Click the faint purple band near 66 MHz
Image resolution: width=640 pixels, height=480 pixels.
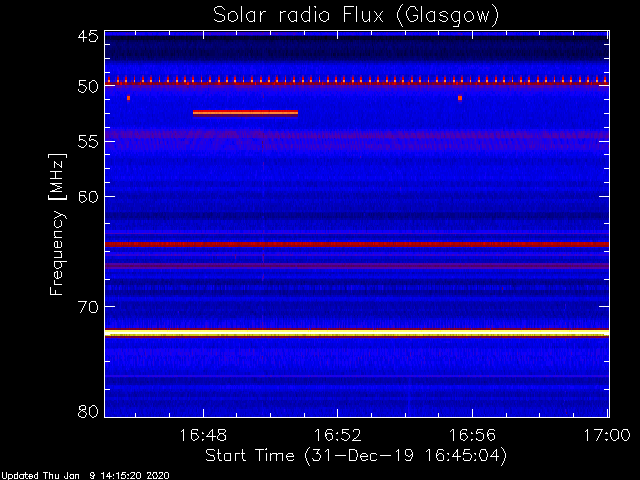point(357,266)
